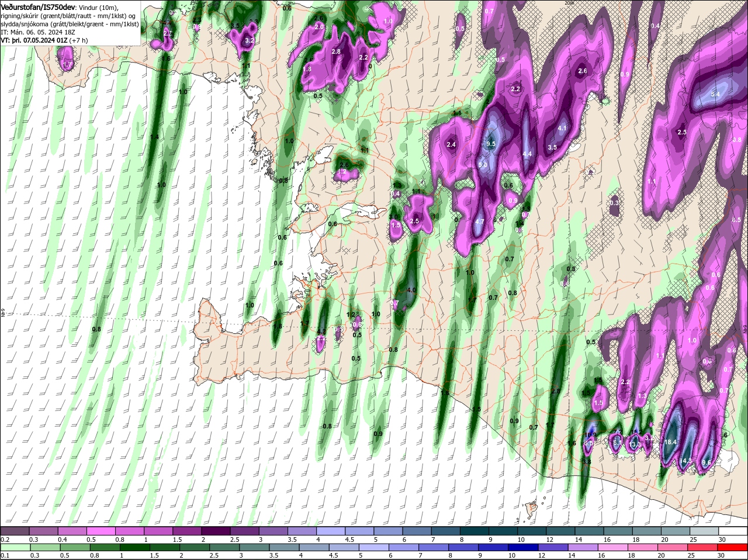The height and width of the screenshot is (560, 748).
Task: Click the 4.1 snowfall value label
Action: pyautogui.click(x=563, y=128)
